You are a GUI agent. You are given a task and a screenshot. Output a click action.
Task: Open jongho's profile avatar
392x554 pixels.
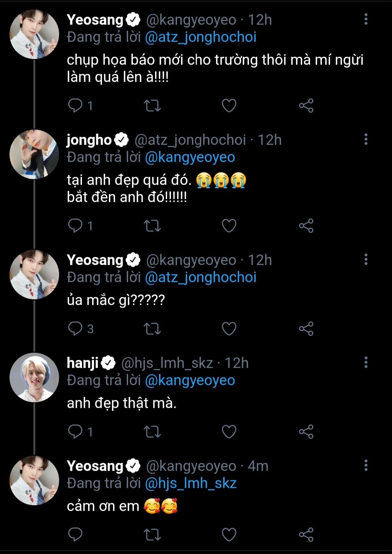(34, 154)
